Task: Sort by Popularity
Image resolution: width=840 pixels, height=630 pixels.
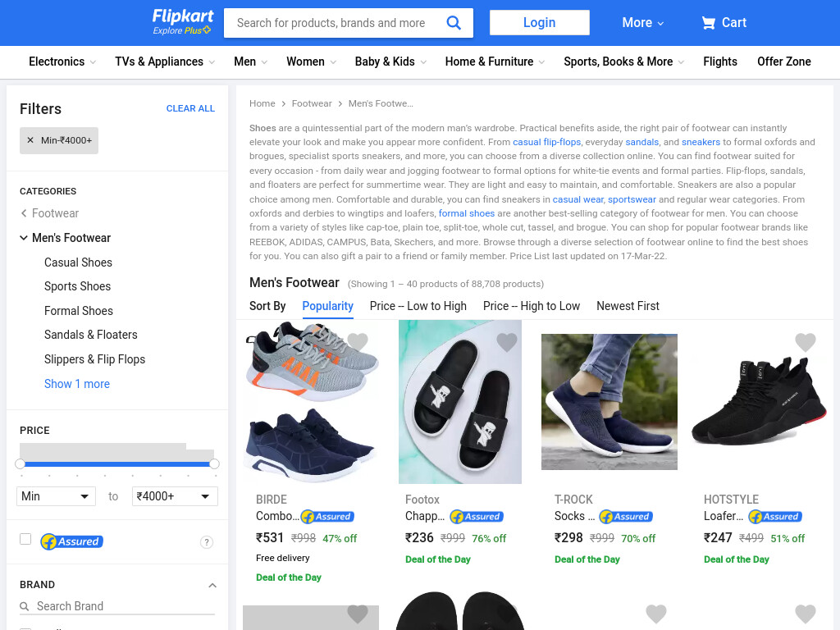Action: coord(327,306)
